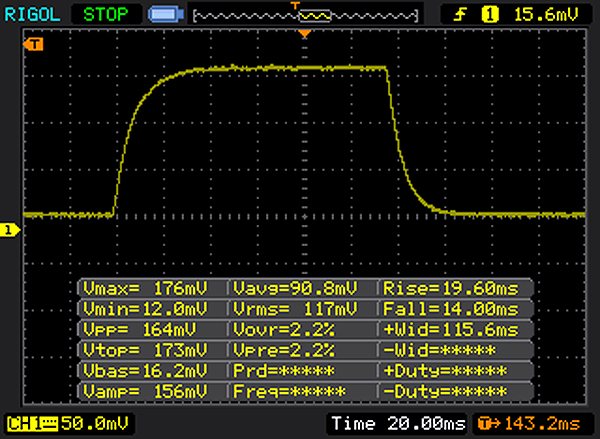Screen dimensions: 600x439
Task: Click the Rise=19.60ms measurement
Action: click(x=451, y=288)
